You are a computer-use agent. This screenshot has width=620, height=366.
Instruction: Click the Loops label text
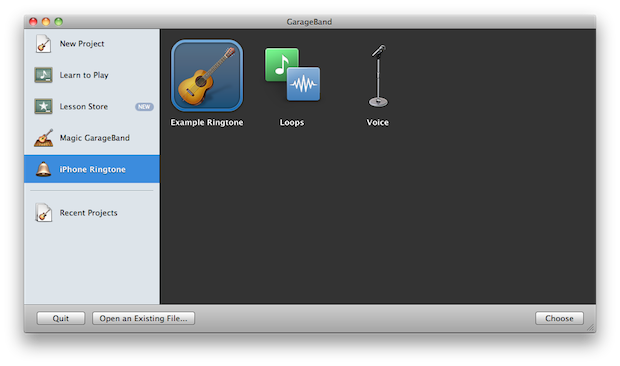pyautogui.click(x=292, y=123)
